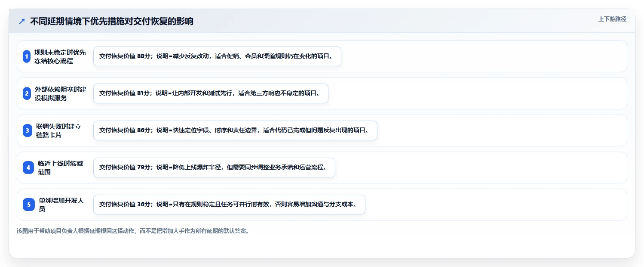Click the box with 交付恢复价值 88分

coord(217,56)
